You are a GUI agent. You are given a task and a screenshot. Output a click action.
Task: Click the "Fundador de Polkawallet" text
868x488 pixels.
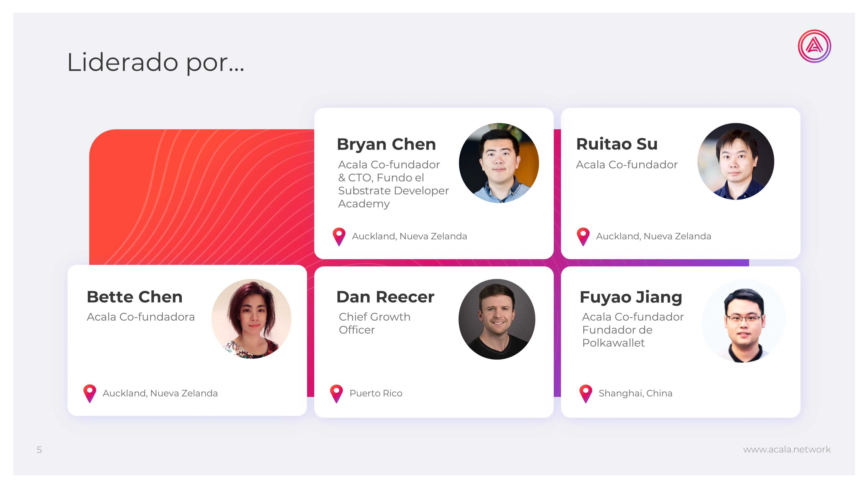(617, 336)
